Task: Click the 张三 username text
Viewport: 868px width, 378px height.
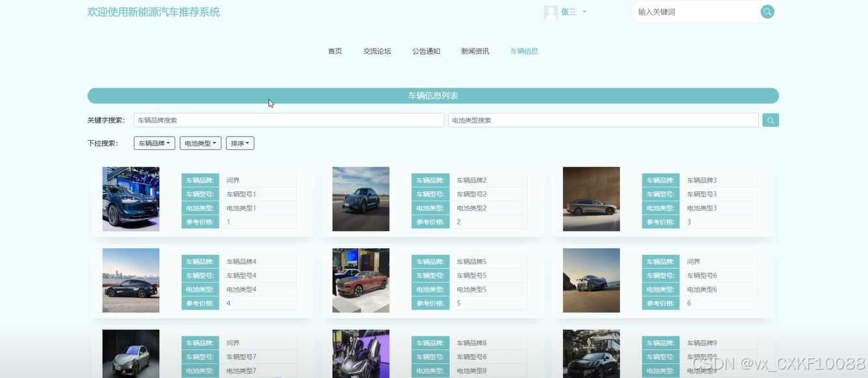Action: click(569, 12)
